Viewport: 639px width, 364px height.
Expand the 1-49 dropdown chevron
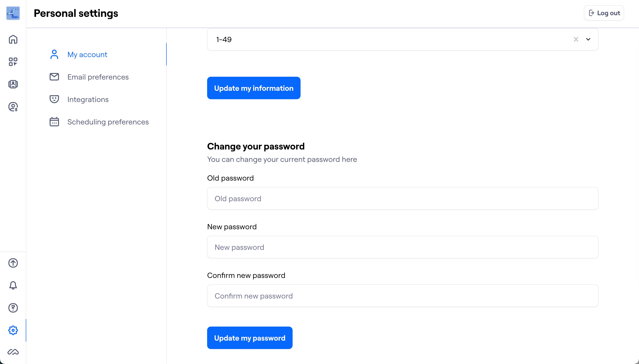(588, 39)
